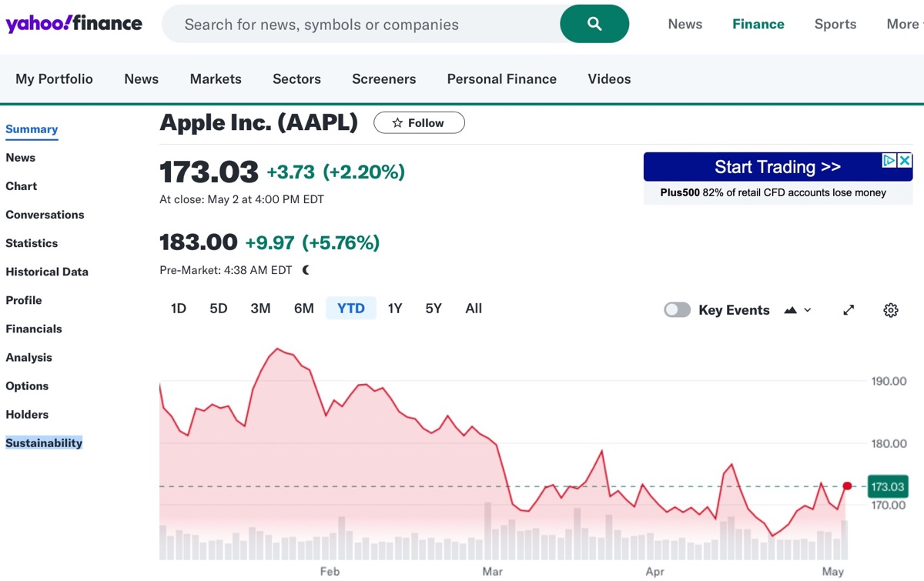Click the red current price marker dot
924x581 pixels.
pyautogui.click(x=847, y=486)
